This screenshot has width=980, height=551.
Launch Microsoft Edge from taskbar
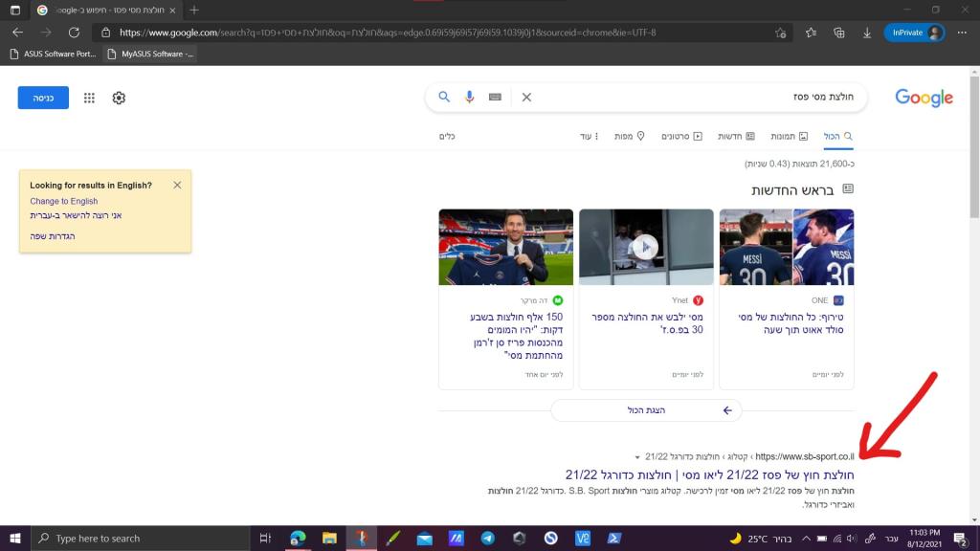coord(298,538)
